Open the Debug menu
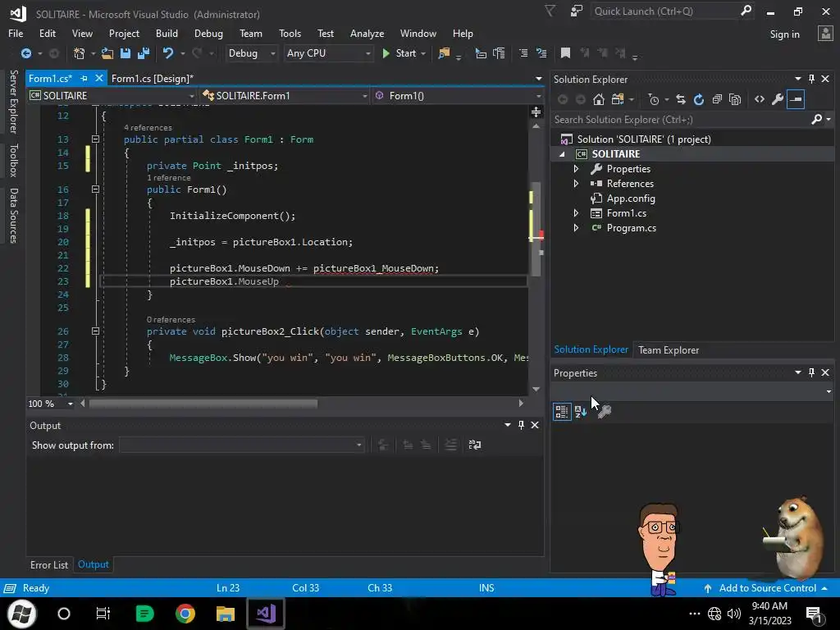This screenshot has height=630, width=840. pos(208,33)
